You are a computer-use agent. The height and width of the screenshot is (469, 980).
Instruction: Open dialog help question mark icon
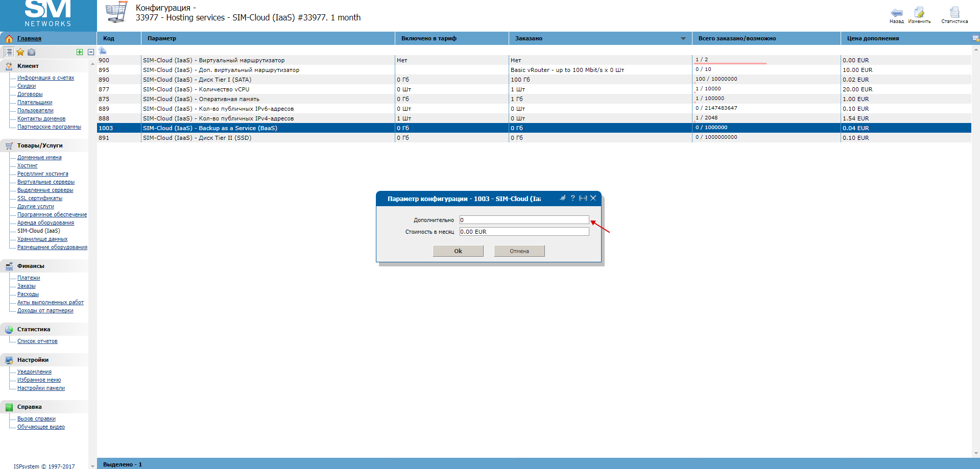coord(573,198)
